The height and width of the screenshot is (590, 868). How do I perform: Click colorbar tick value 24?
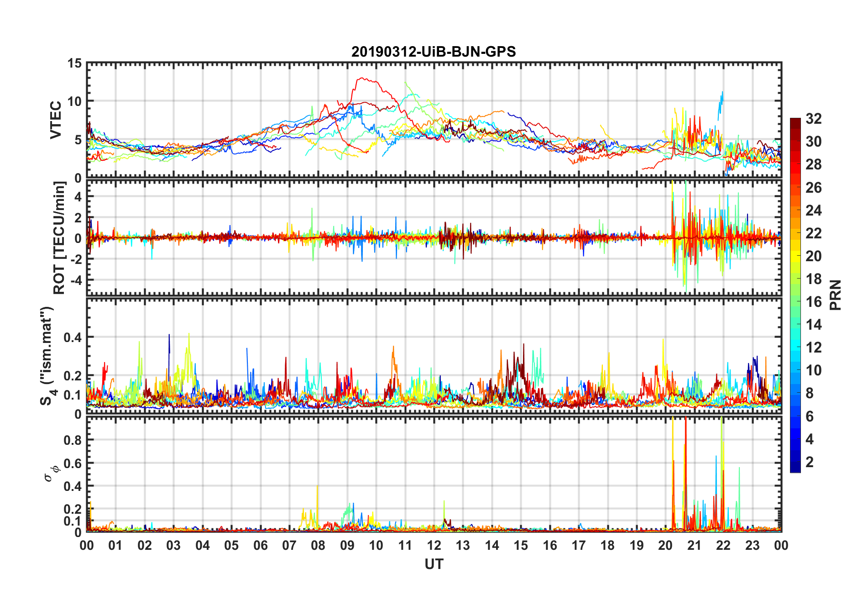813,211
